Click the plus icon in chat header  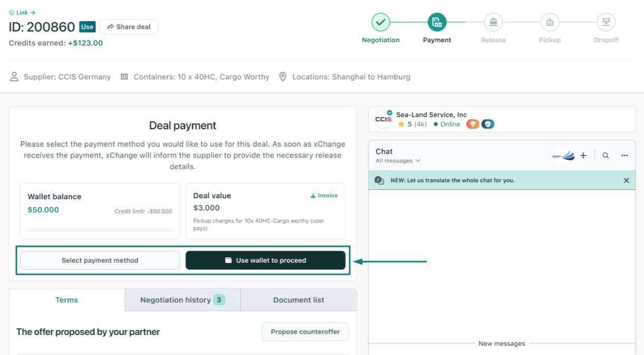pyautogui.click(x=583, y=156)
